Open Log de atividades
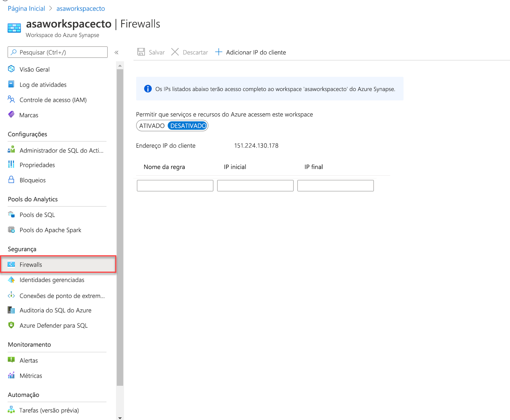This screenshot has width=510, height=420. point(43,84)
